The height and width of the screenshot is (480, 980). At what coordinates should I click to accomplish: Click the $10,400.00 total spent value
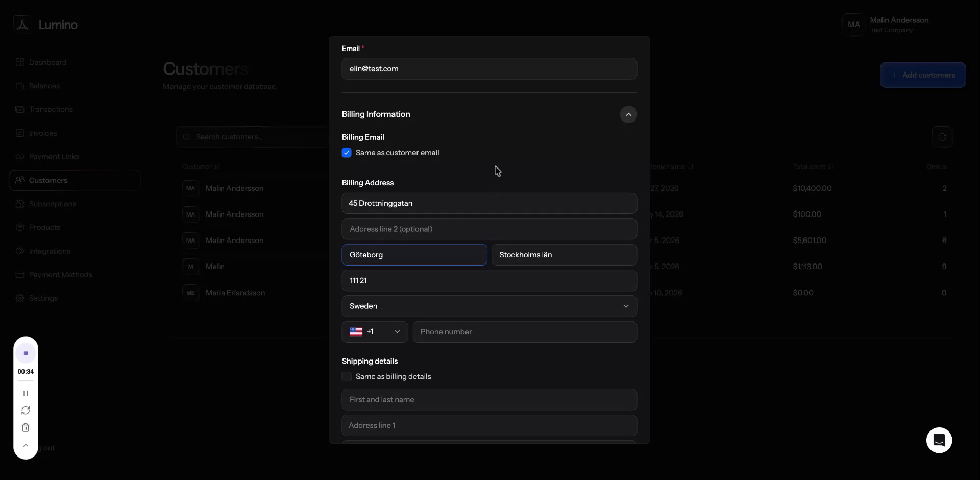point(812,188)
